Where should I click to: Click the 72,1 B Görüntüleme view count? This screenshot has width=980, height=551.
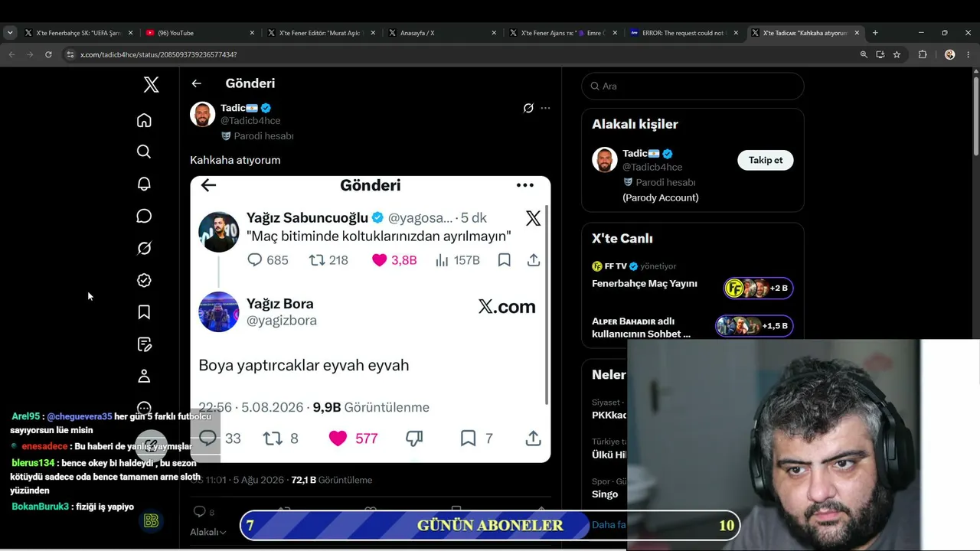point(332,480)
